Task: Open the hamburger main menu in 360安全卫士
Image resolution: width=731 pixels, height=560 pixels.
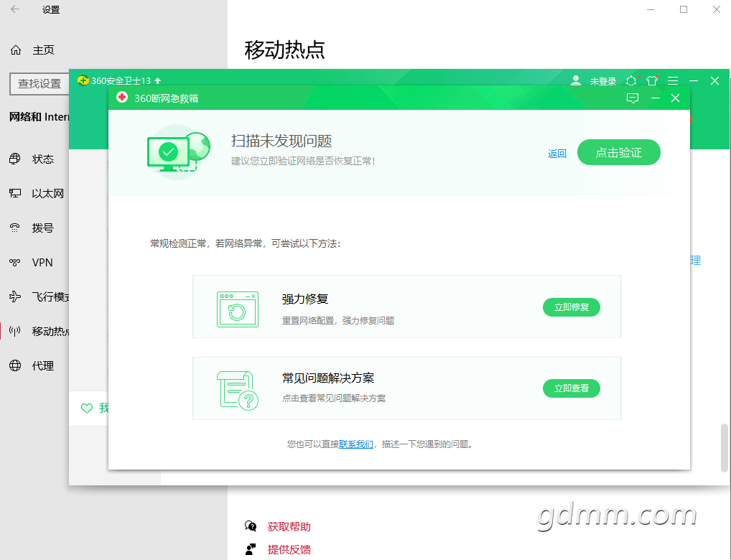Action: click(x=673, y=81)
